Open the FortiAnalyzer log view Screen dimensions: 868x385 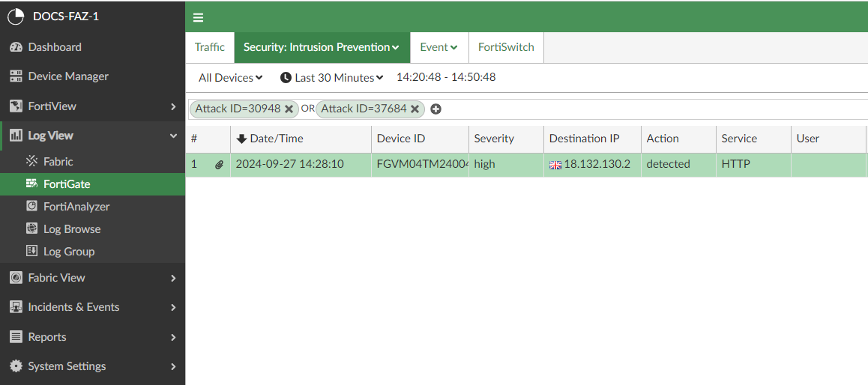(x=76, y=207)
